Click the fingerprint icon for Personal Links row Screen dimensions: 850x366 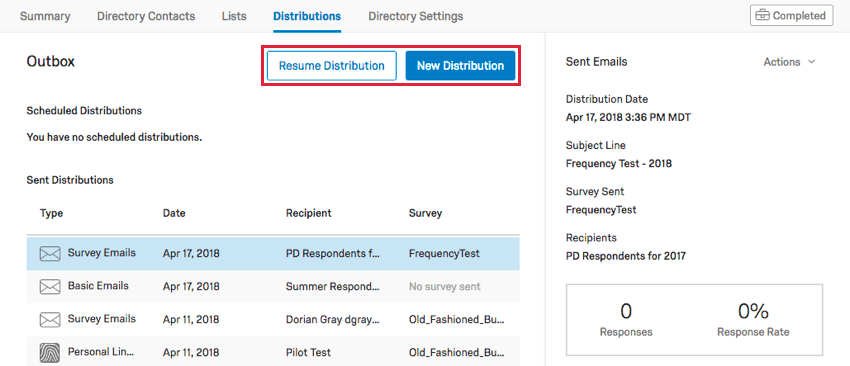coord(50,352)
